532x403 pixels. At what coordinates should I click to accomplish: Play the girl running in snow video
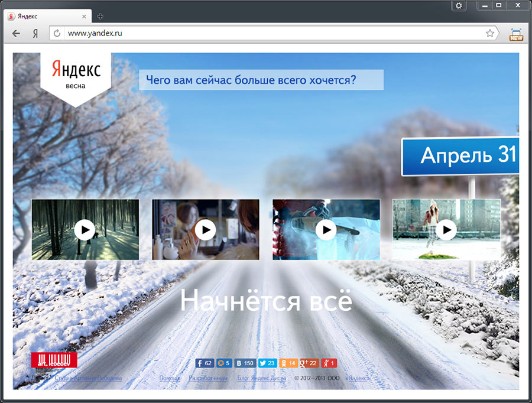[446, 229]
